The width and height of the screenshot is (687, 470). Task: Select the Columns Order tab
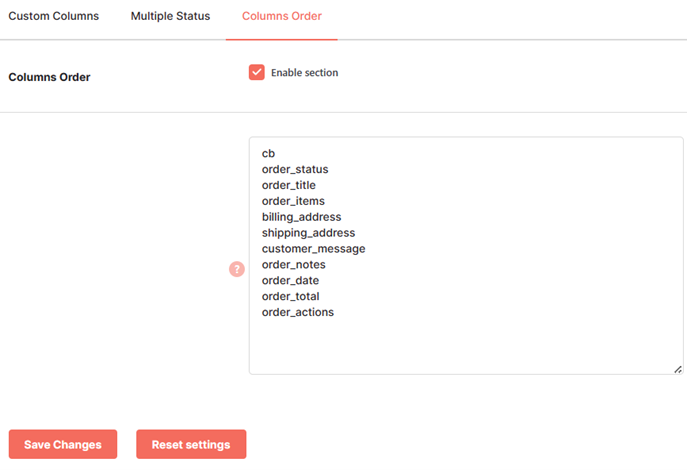pyautogui.click(x=282, y=16)
